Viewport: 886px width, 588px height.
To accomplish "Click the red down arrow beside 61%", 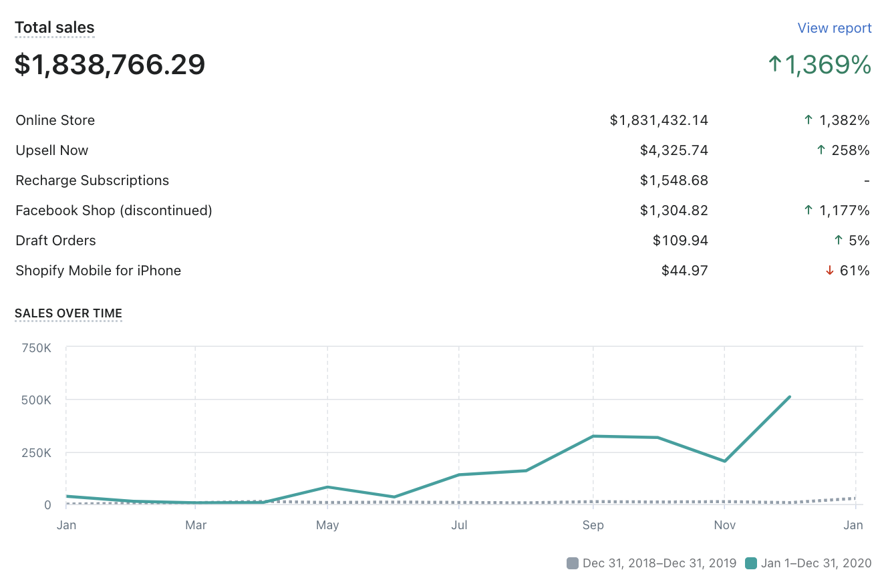I will coord(830,271).
